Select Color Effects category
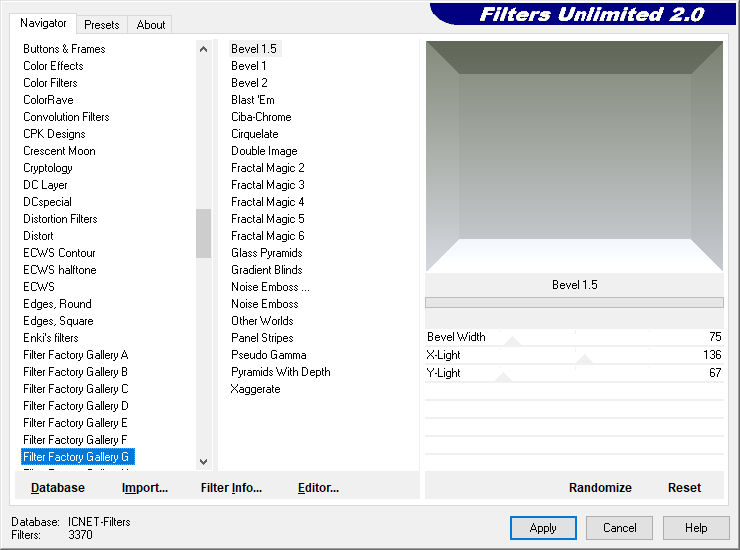The height and width of the screenshot is (550, 740). pos(53,66)
